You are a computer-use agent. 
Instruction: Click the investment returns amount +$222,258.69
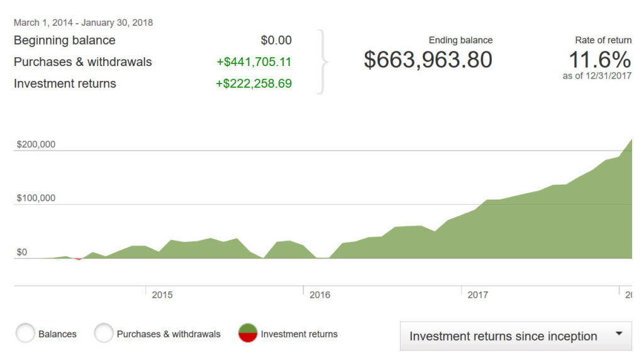[253, 84]
